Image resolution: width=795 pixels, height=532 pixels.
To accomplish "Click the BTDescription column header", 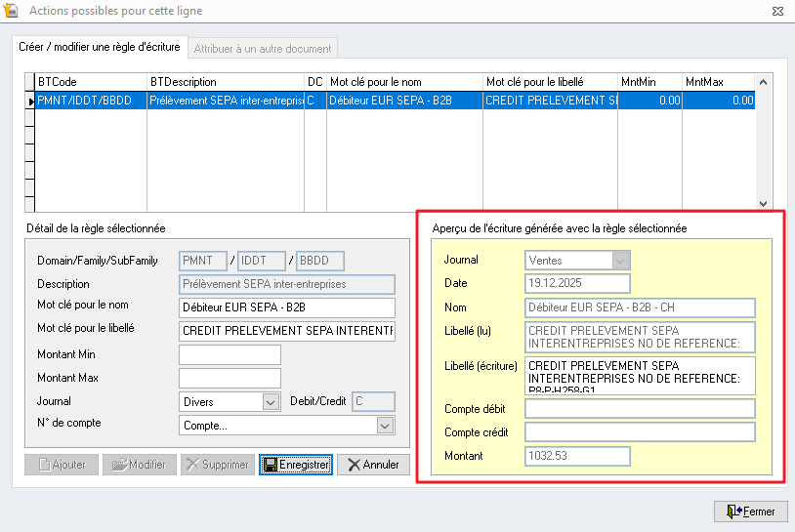I will (225, 82).
